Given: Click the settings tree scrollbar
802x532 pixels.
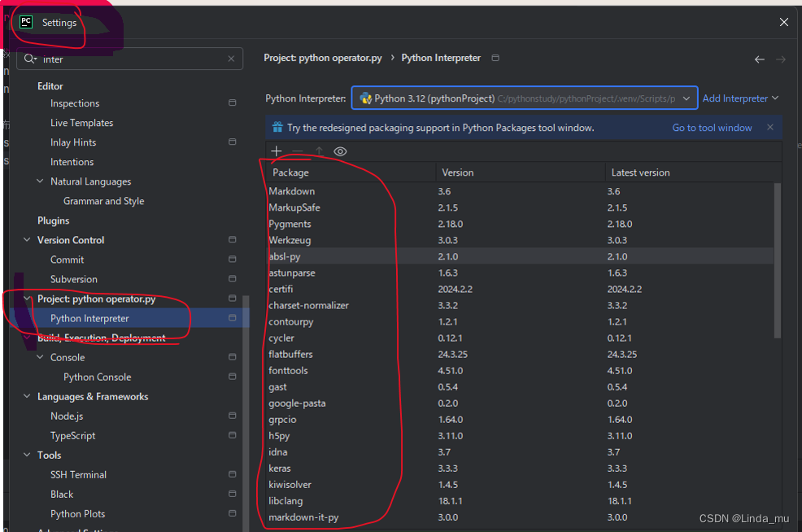Looking at the screenshot, I should click(246, 412).
